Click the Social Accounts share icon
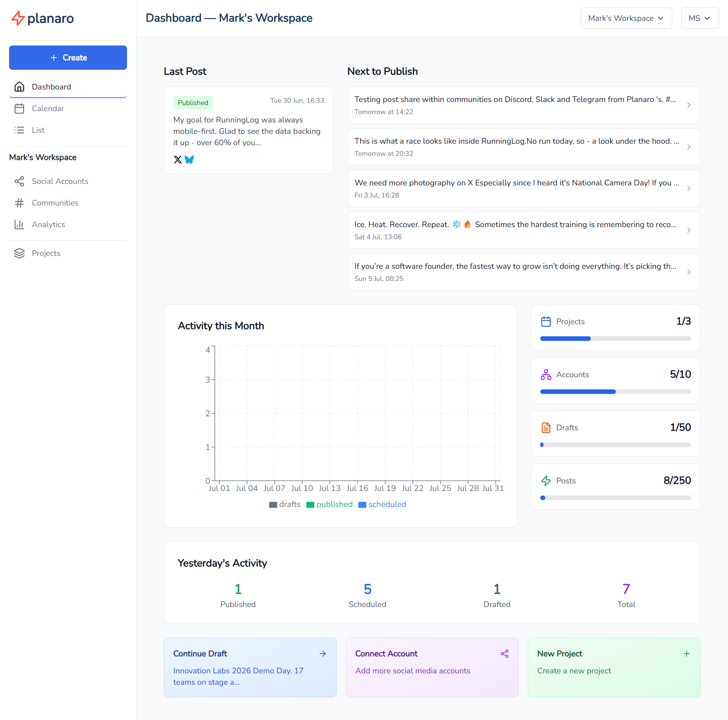This screenshot has width=728, height=720. 19,181
